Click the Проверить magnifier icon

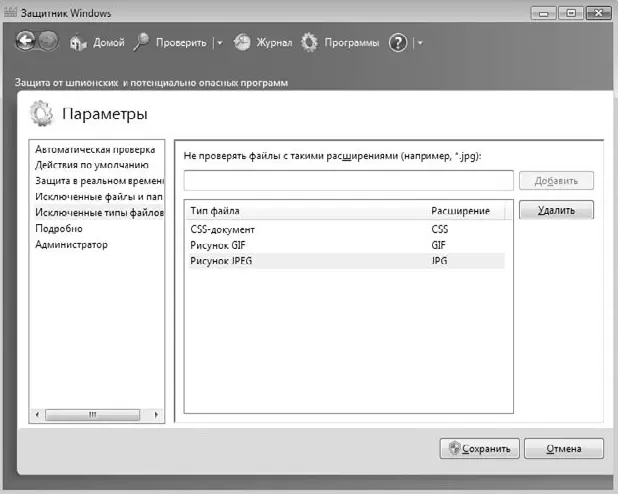(x=141, y=42)
